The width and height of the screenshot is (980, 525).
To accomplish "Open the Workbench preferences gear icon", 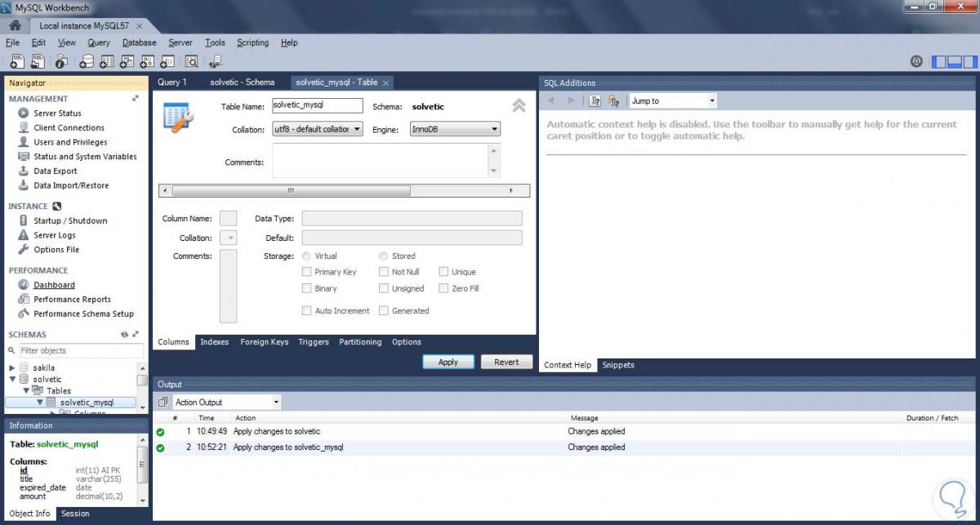I will coord(916,61).
